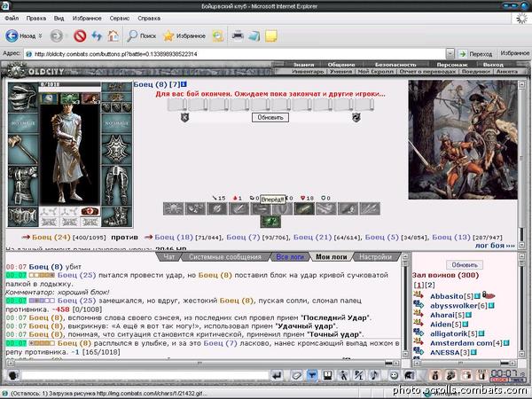Click private message icon left of abysswolker

pyautogui.click(x=419, y=305)
